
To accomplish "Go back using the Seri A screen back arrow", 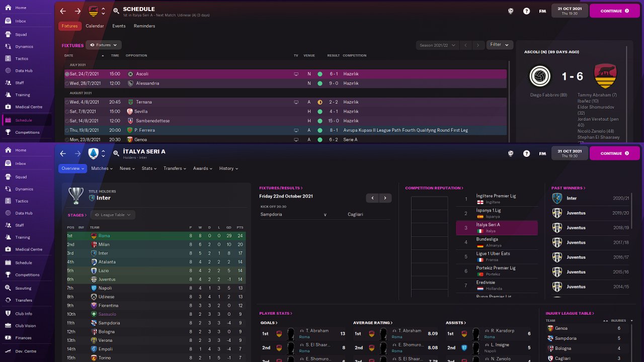I will pos(63,153).
